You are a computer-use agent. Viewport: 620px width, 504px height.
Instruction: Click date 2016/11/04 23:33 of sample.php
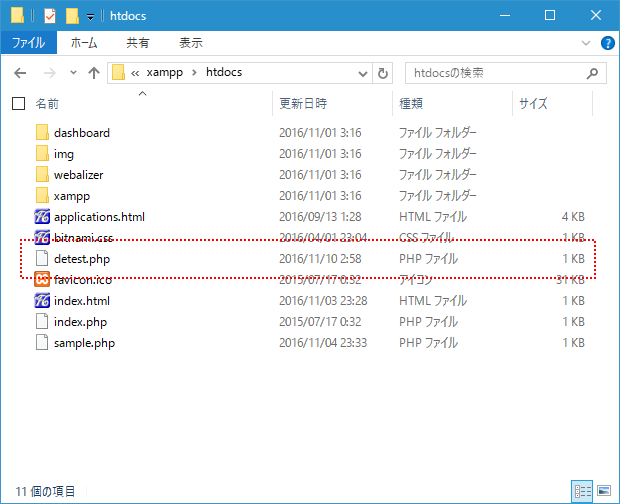(323, 342)
